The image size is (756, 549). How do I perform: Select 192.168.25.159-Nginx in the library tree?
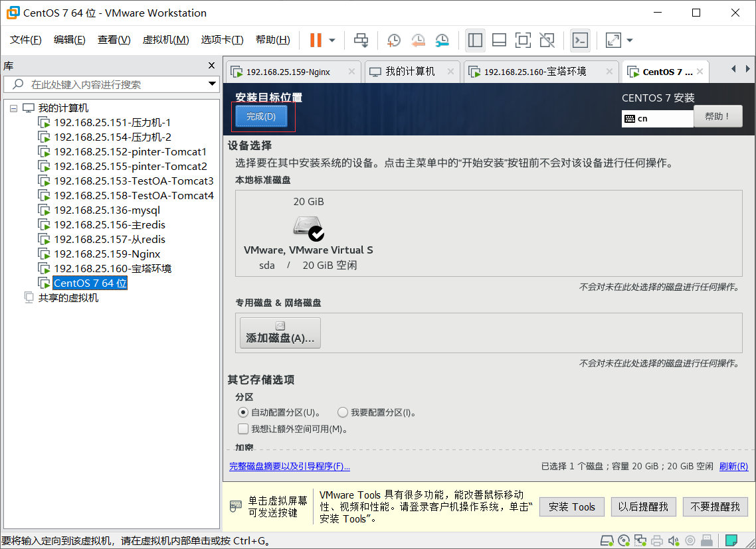point(106,254)
